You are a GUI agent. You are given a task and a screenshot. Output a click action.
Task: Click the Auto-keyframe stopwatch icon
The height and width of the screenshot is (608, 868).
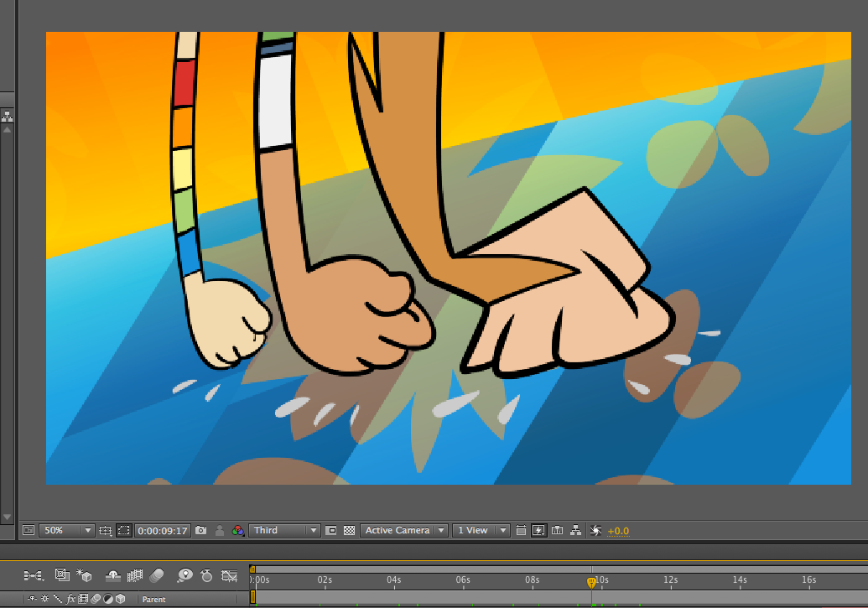coord(206,575)
